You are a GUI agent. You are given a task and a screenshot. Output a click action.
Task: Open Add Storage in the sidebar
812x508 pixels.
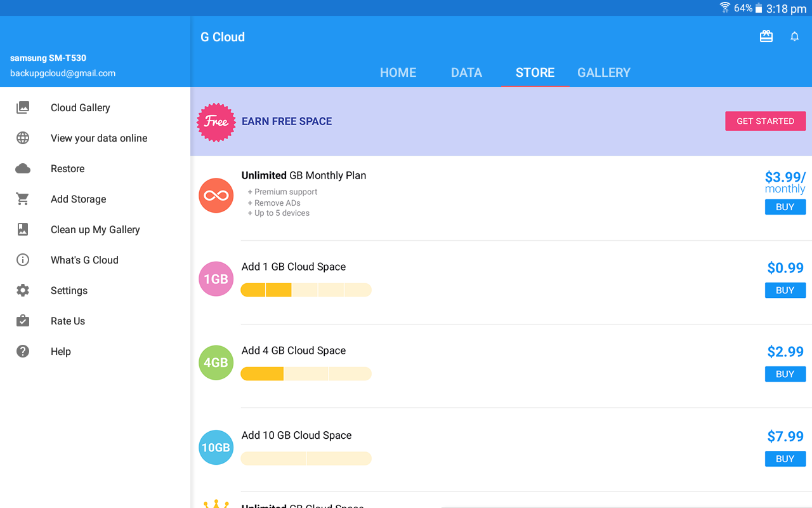95,199
